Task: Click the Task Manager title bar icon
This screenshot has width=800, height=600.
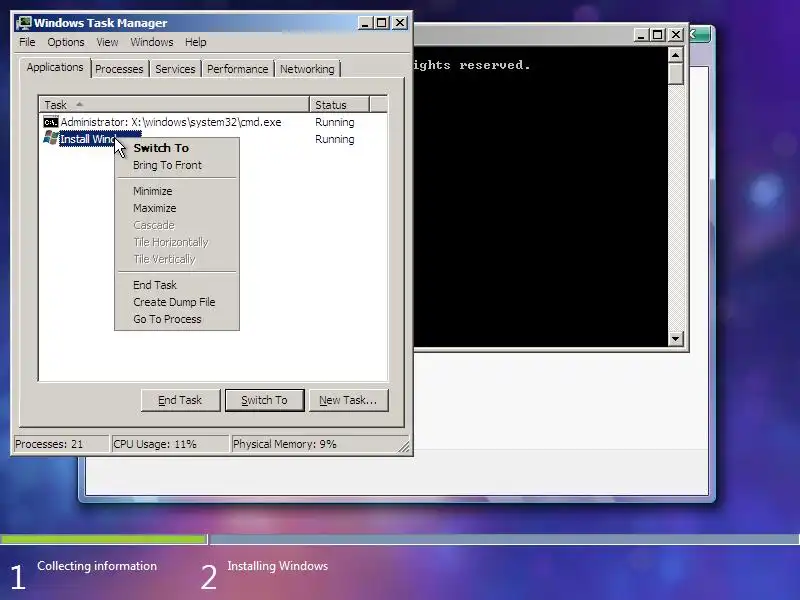Action: [23, 23]
